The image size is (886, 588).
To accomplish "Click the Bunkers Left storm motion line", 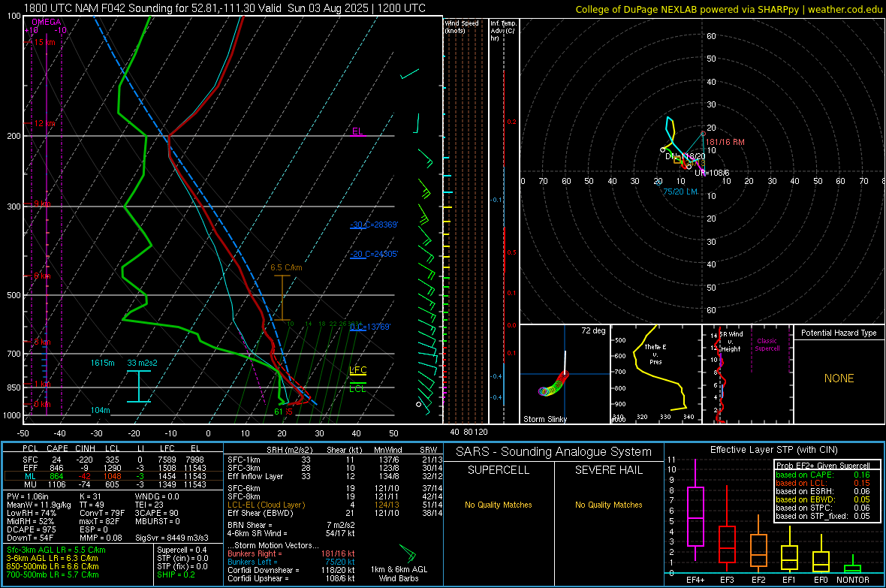I will pos(291,562).
